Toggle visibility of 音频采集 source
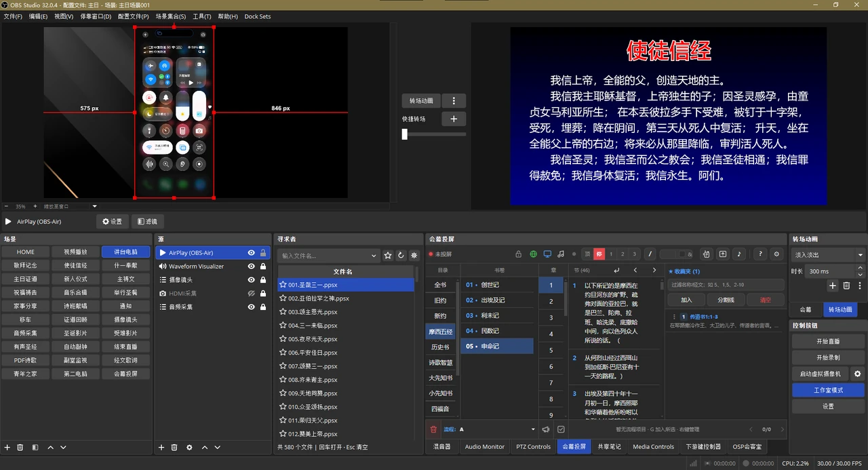 [252, 307]
